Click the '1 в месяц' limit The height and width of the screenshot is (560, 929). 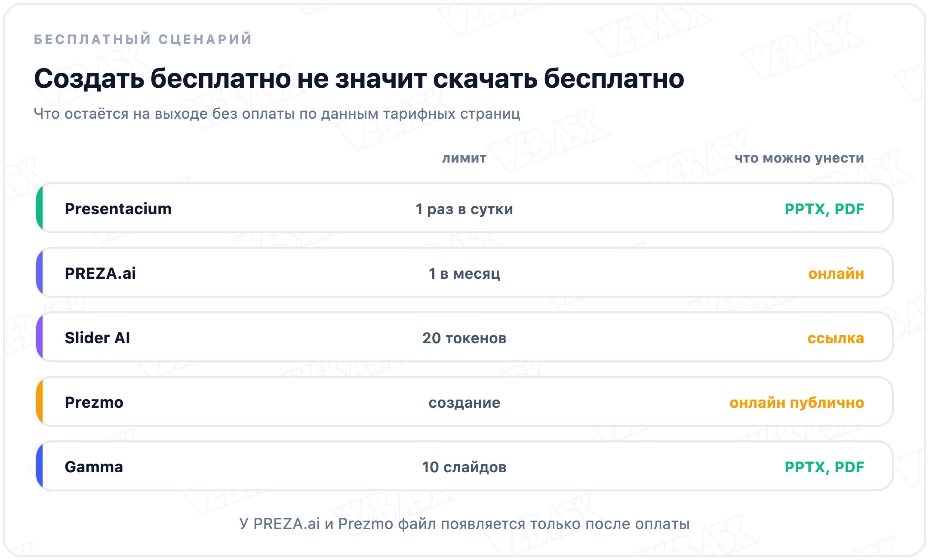(464, 274)
